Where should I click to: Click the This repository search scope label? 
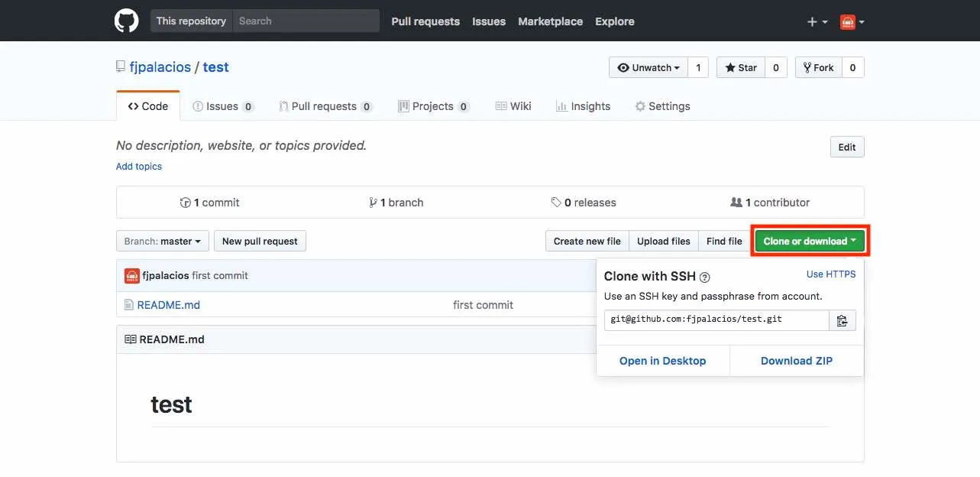[x=191, y=21]
